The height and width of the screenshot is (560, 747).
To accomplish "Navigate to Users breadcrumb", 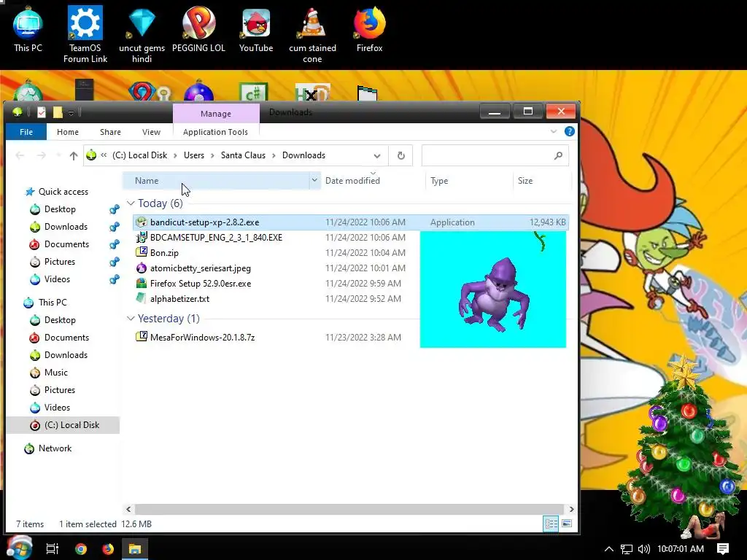I will pyautogui.click(x=194, y=155).
